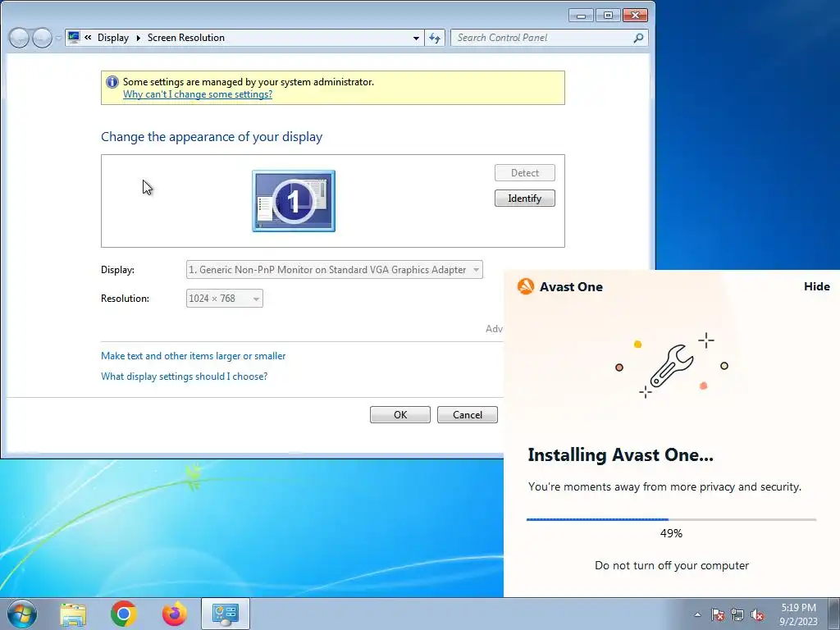This screenshot has width=840, height=630.
Task: Click Cancel in Screen Resolution
Action: coord(467,414)
